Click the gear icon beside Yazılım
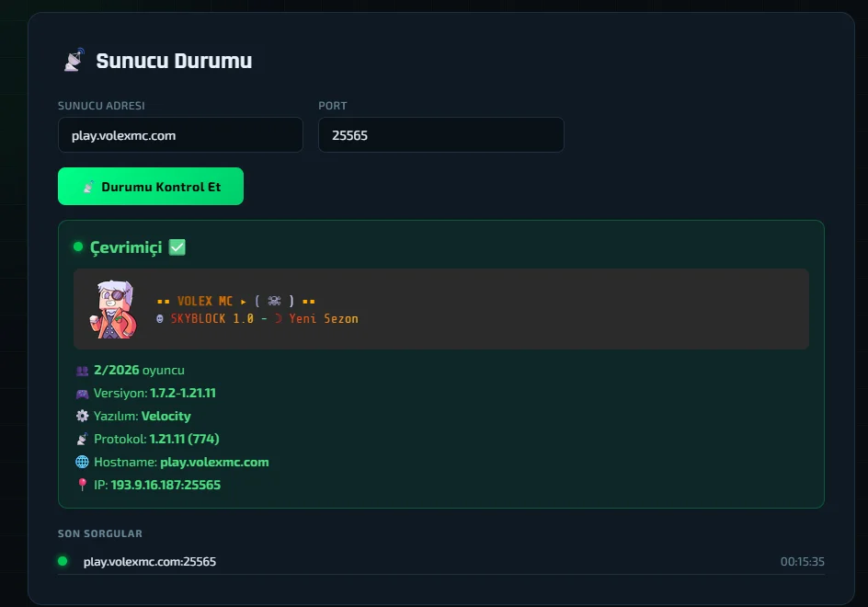 82,416
